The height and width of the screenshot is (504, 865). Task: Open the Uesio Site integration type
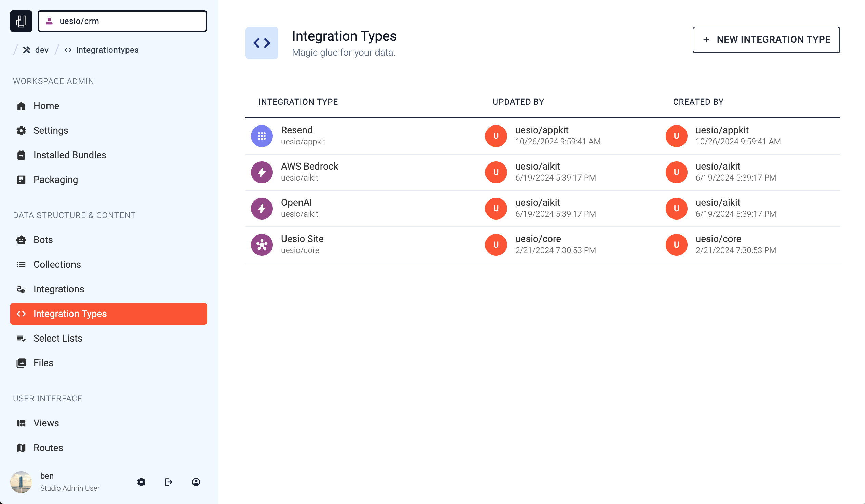tap(542, 244)
